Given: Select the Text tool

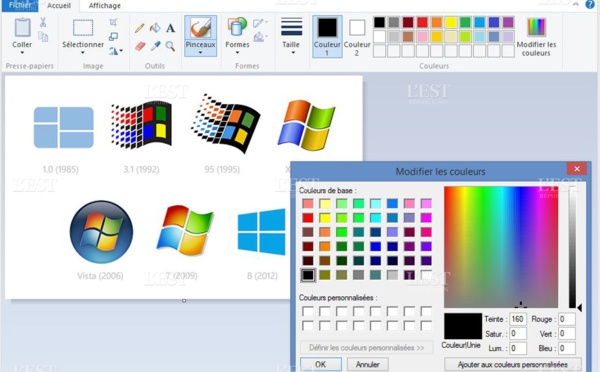Looking at the screenshot, I should (170, 28).
